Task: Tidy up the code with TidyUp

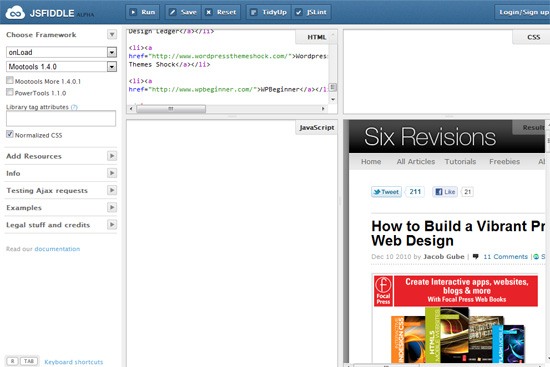Action: [x=269, y=12]
